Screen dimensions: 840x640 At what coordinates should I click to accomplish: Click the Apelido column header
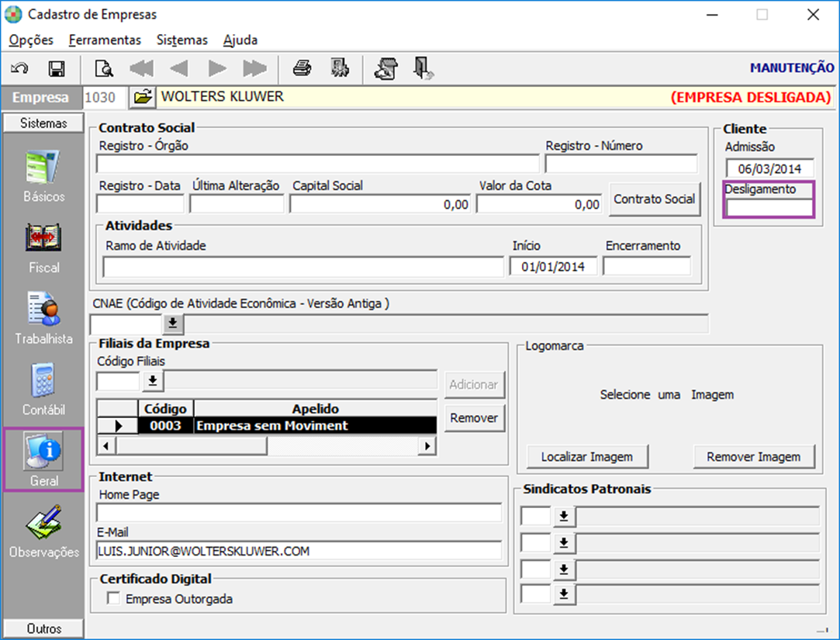[x=315, y=409]
